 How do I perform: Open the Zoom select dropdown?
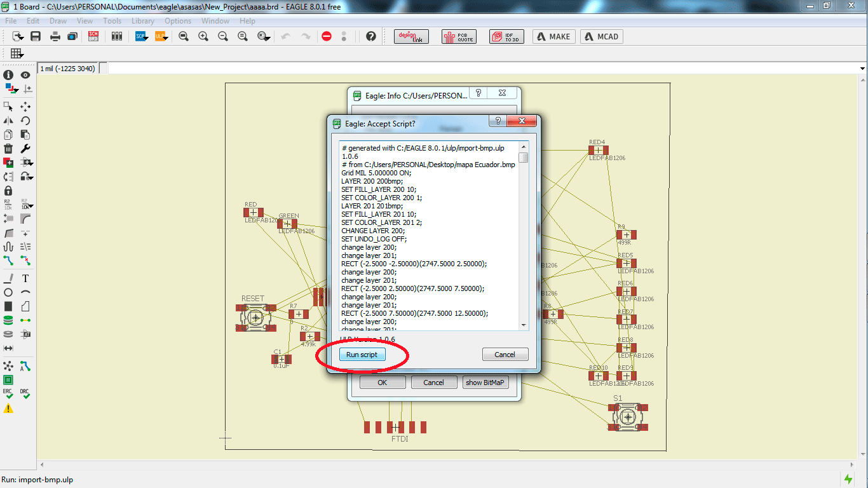[x=264, y=36]
